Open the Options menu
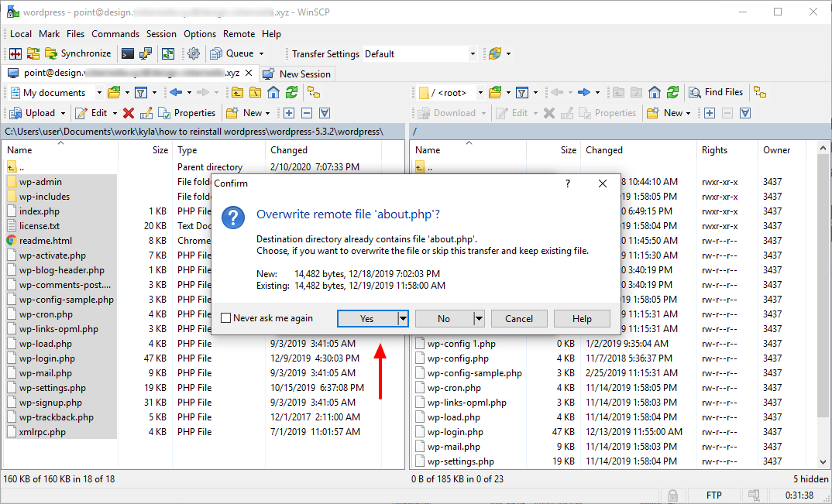832x504 pixels. coord(200,34)
